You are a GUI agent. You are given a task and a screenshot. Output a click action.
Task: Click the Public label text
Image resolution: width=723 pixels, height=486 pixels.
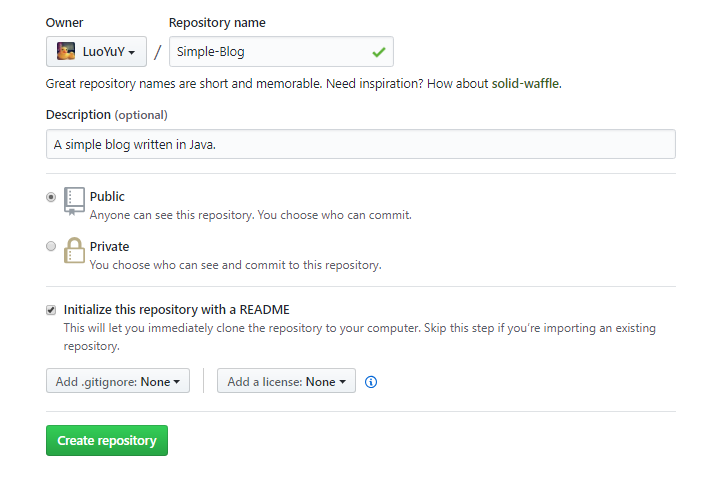107,196
